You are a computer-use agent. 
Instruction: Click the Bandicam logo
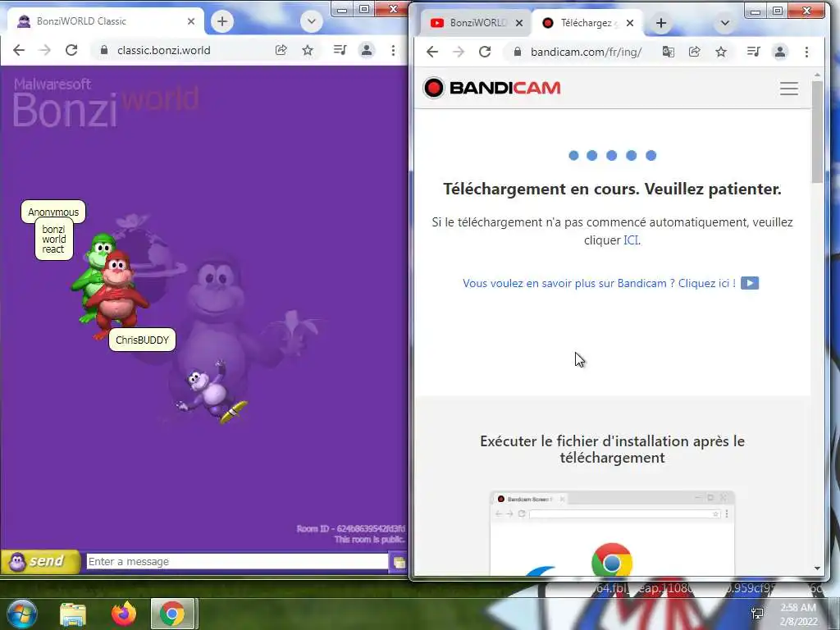[492, 88]
